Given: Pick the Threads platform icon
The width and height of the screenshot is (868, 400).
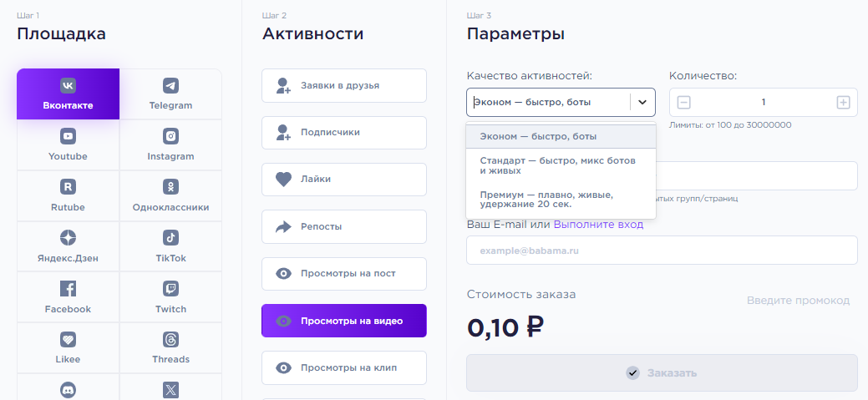Looking at the screenshot, I should tap(170, 339).
